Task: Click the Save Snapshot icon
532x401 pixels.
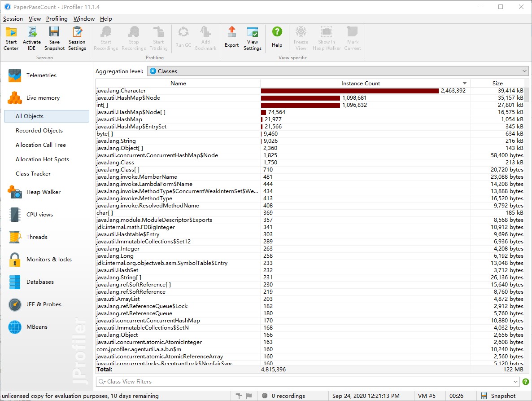Action: click(54, 32)
